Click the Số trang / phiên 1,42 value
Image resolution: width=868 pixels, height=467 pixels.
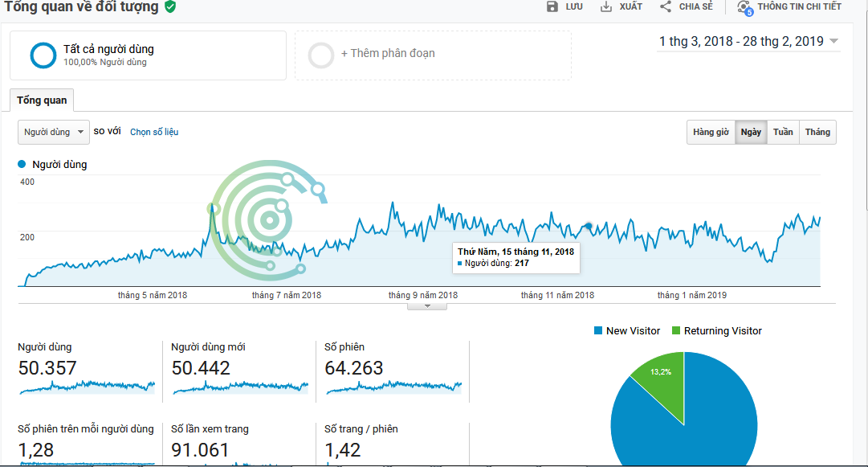343,450
